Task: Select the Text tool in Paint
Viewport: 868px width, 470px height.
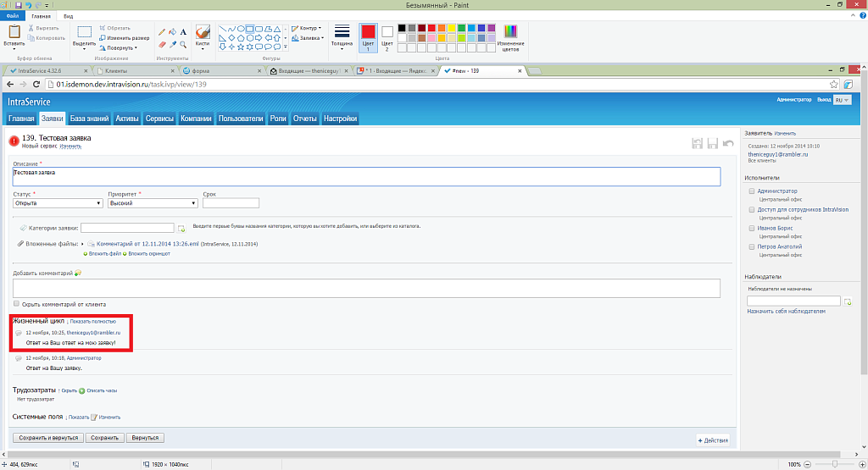Action: (183, 31)
